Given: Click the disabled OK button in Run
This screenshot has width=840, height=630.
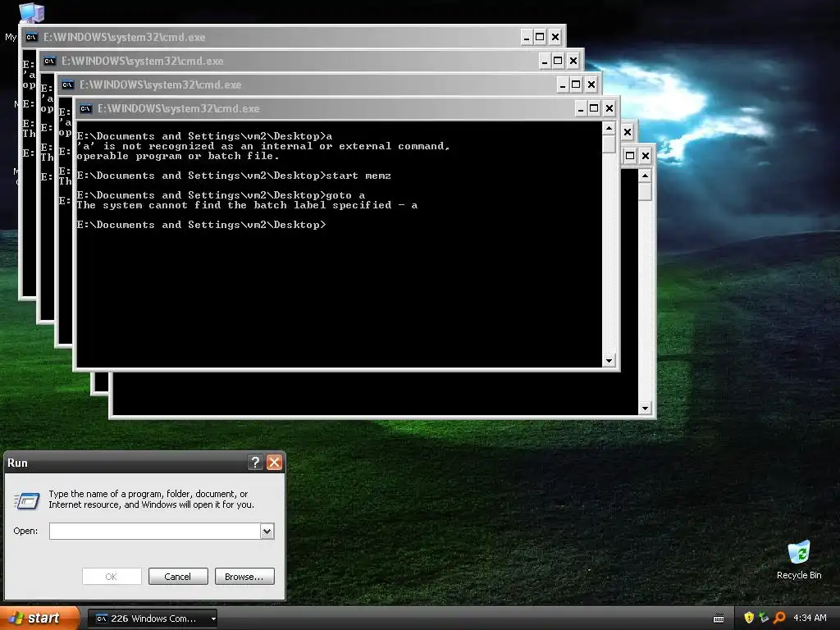Looking at the screenshot, I should tap(112, 577).
